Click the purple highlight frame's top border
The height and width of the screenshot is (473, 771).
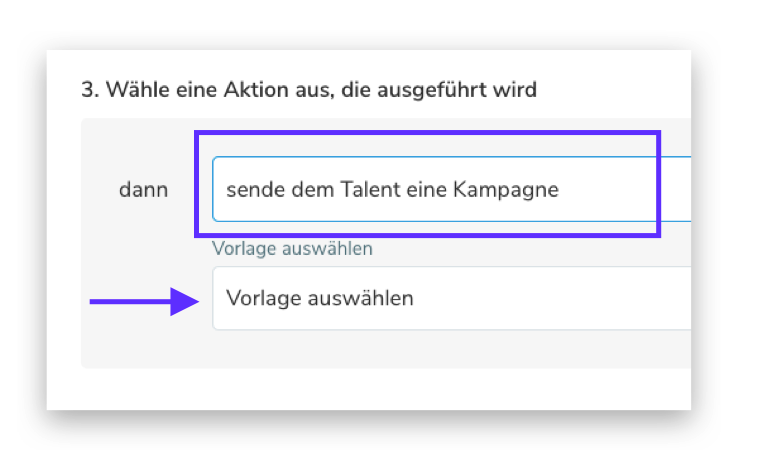coord(427,132)
